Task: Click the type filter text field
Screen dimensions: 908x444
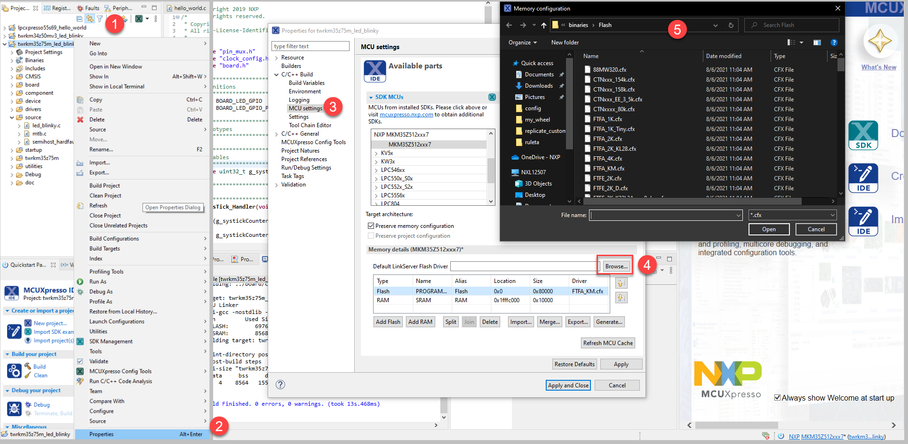Action: (x=311, y=46)
